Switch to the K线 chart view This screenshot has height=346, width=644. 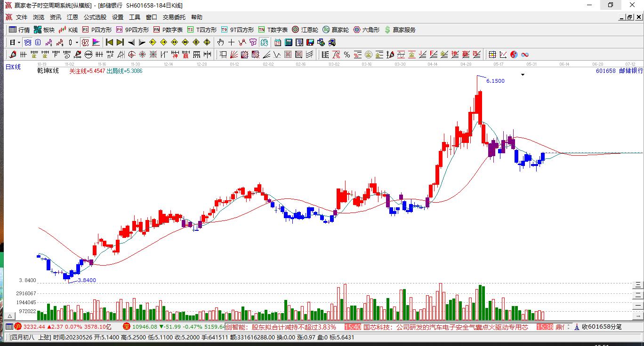68,30
